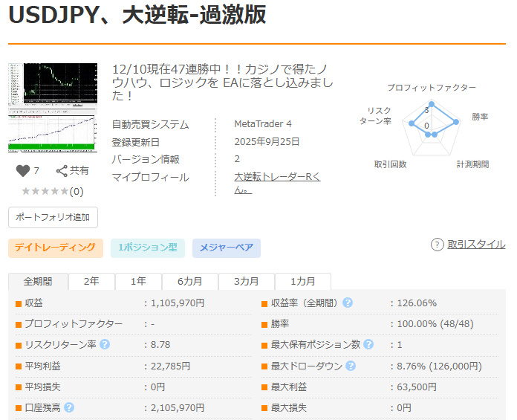Switch to the 2年 tab
The width and height of the screenshot is (517, 420).
[x=91, y=282]
